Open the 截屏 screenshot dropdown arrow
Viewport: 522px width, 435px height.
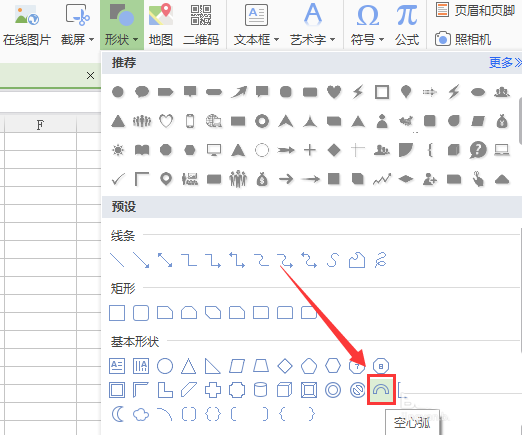point(91,40)
